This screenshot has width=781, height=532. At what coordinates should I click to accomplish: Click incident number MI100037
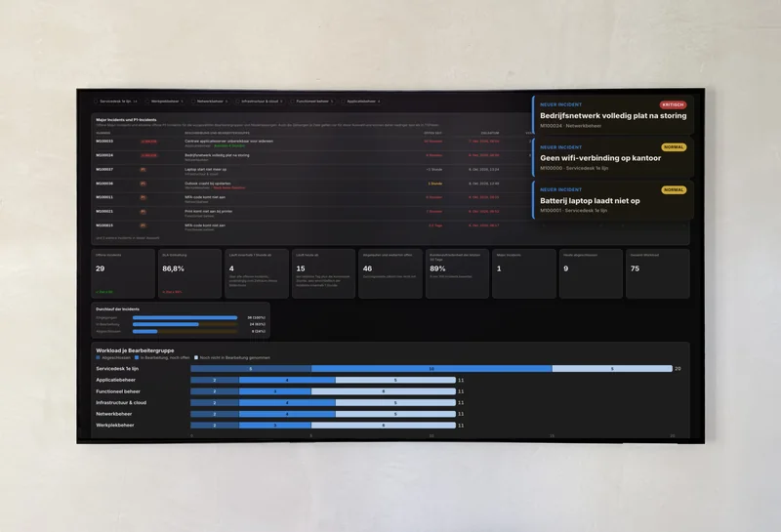coord(104,170)
